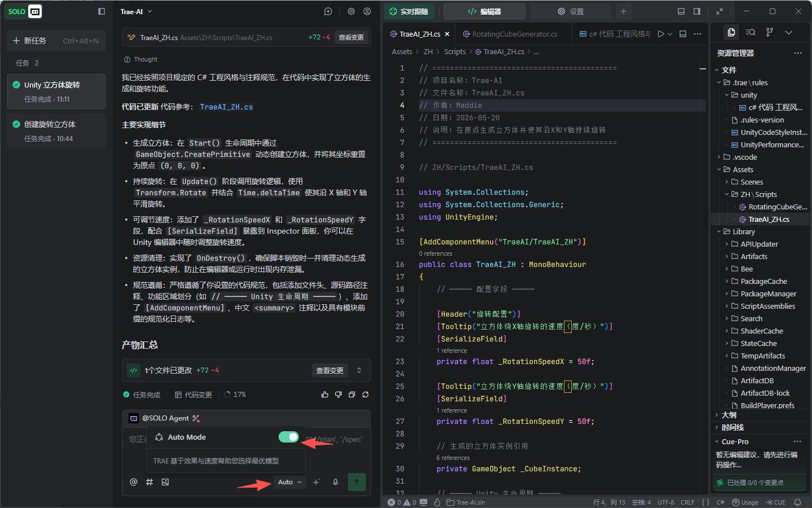
Task: Split the editor view
Action: point(683,34)
